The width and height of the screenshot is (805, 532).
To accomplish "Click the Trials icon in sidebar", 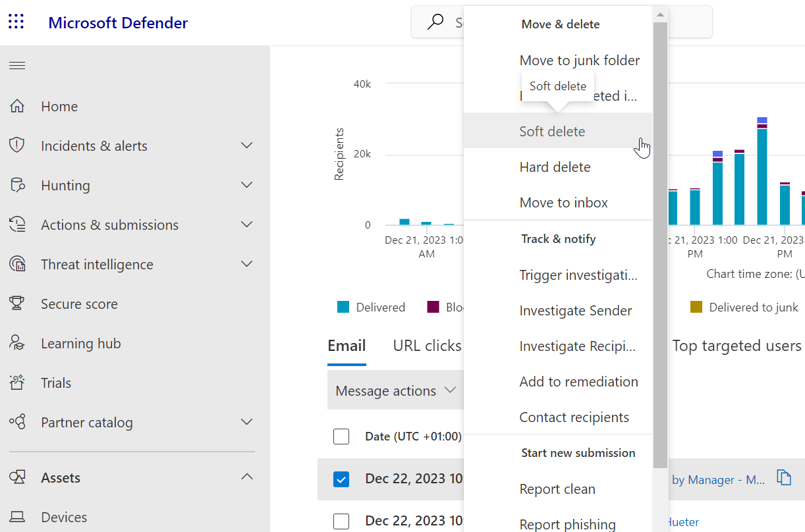I will tap(17, 383).
